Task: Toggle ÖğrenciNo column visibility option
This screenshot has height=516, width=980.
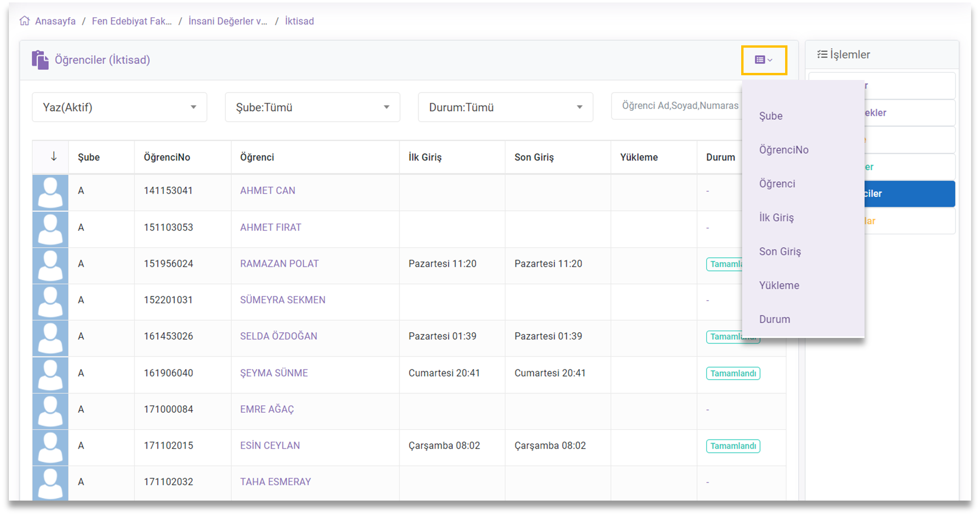Action: (784, 150)
